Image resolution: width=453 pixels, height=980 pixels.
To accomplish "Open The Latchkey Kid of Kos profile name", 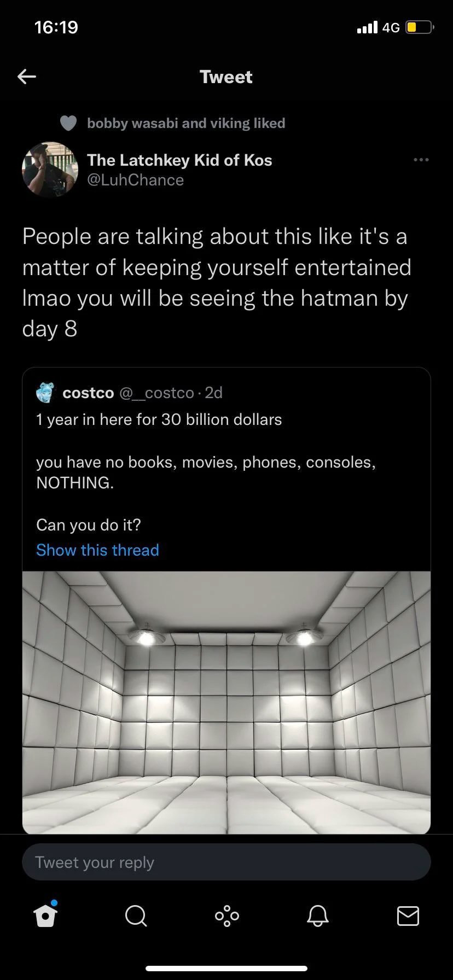I will (179, 160).
